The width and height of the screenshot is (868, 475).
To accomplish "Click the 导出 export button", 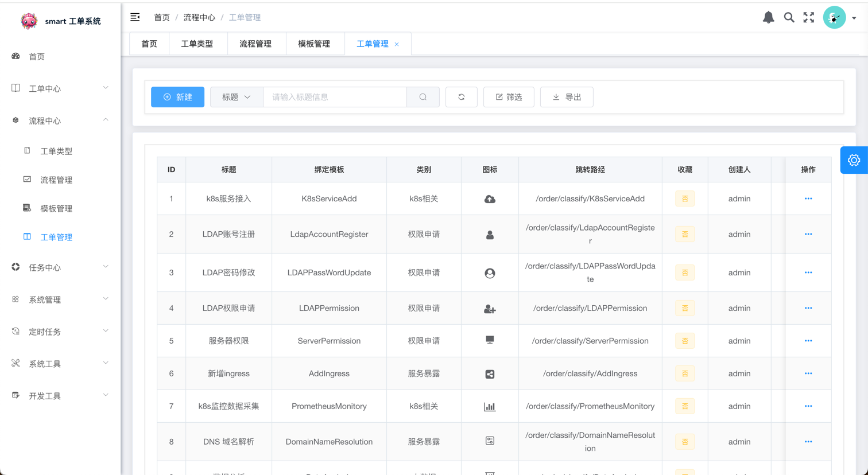I will pos(567,97).
